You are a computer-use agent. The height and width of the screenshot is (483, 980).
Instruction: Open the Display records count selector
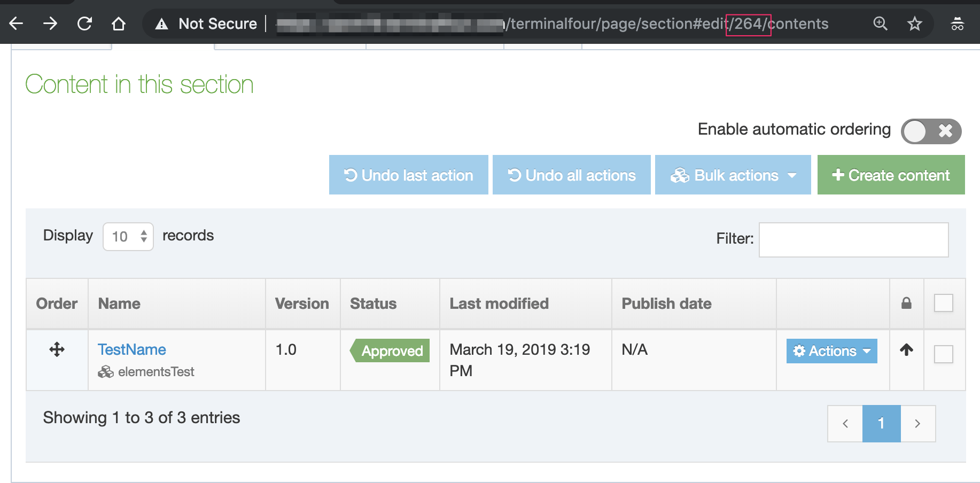point(128,237)
